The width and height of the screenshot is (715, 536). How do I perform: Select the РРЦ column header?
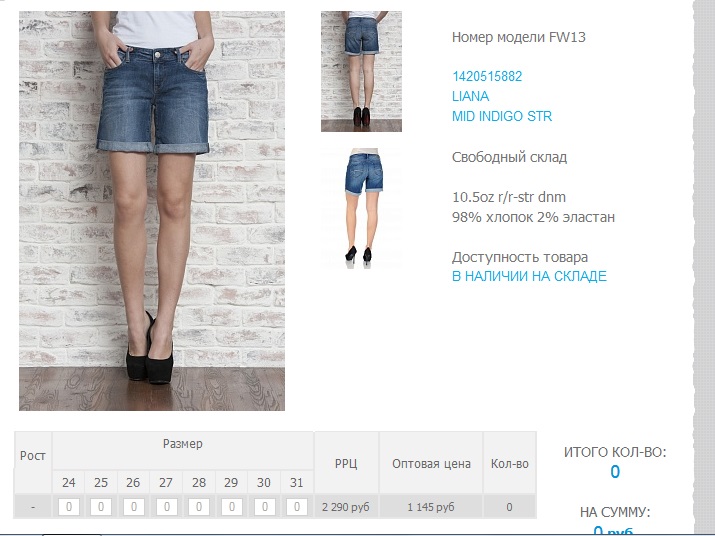click(x=347, y=463)
